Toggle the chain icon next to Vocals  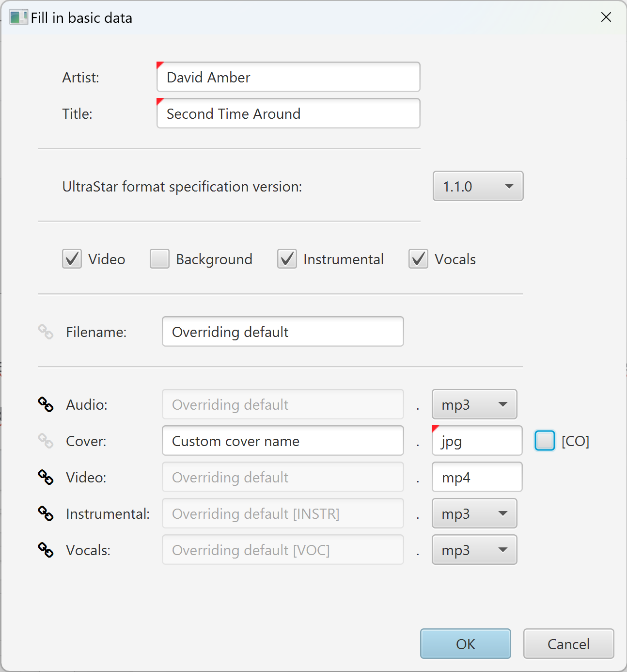tap(46, 550)
